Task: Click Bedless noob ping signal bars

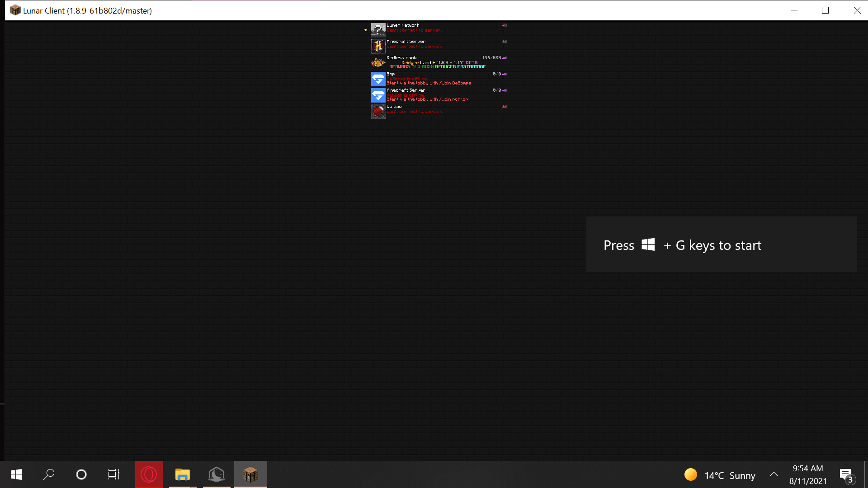Action: [x=505, y=58]
